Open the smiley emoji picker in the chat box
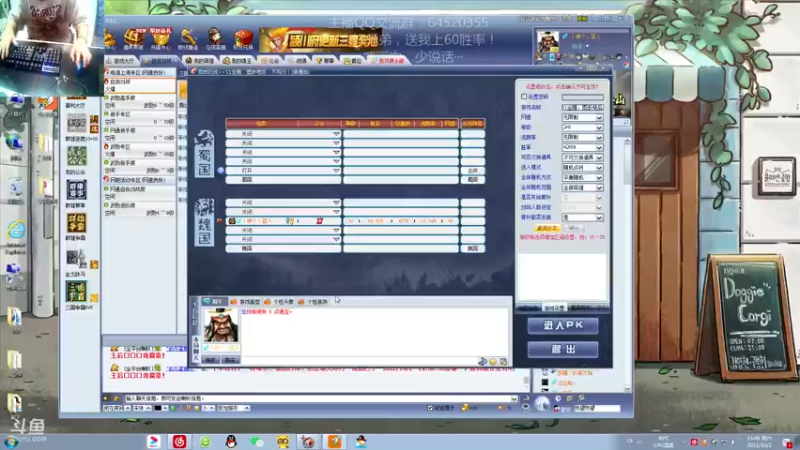Viewport: 800px width, 450px height. pyautogui.click(x=493, y=361)
